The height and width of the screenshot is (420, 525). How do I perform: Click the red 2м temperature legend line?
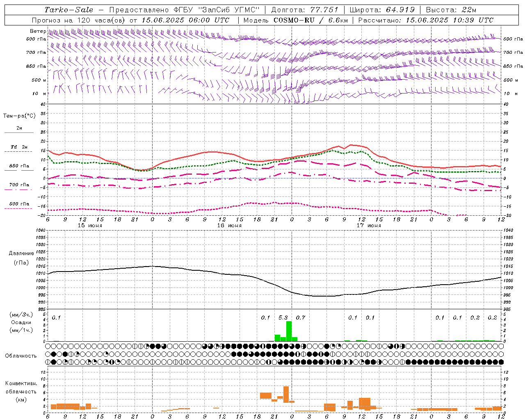(19, 132)
